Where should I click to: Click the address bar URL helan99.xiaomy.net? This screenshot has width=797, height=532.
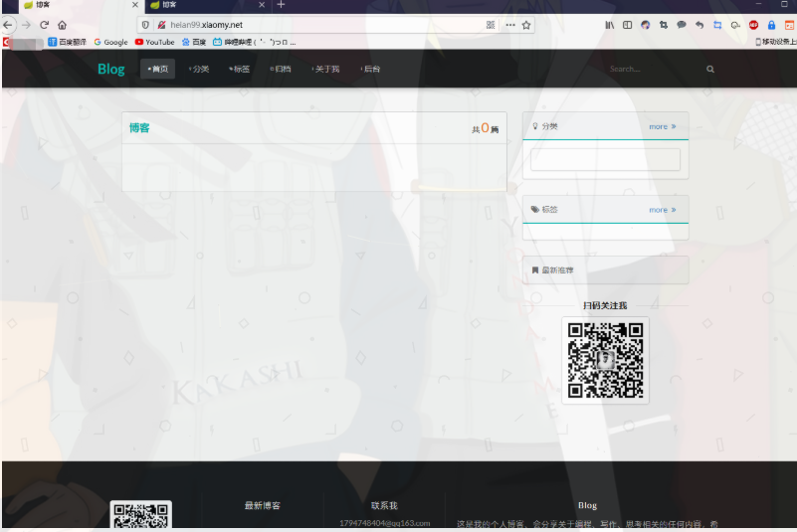coord(206,25)
